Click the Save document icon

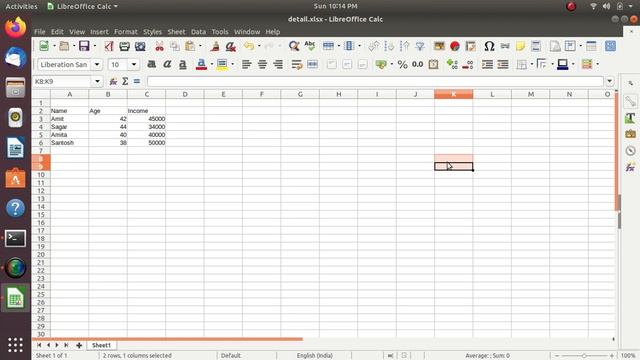pos(84,46)
